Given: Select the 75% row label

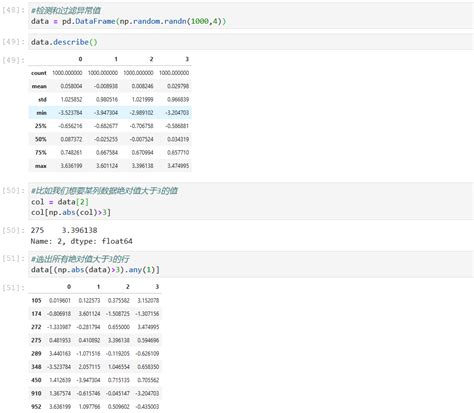Looking at the screenshot, I should (x=41, y=152).
